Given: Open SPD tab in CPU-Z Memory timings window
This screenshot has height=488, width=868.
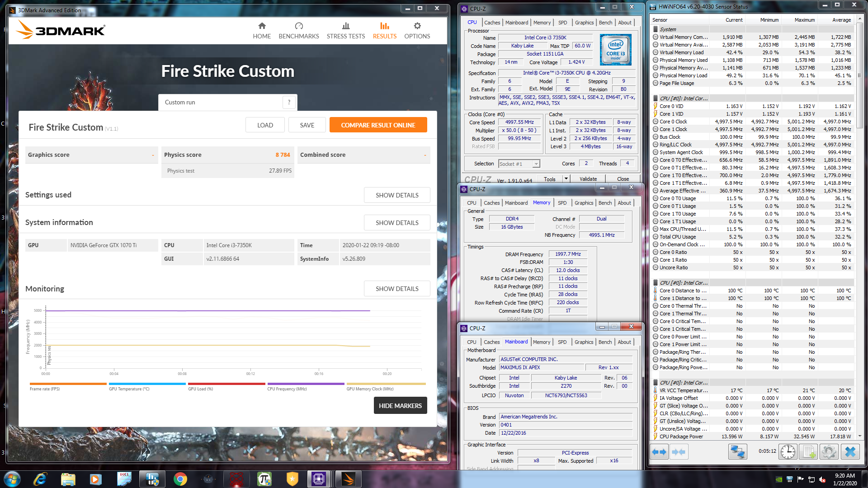Looking at the screenshot, I should 562,203.
